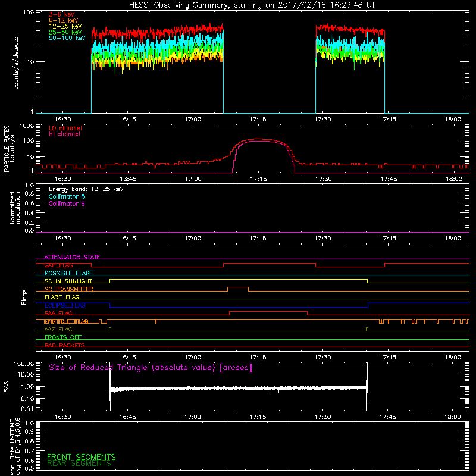
Task: Click the AAZ FLAG pulse near 16:41
Action: [110, 329]
